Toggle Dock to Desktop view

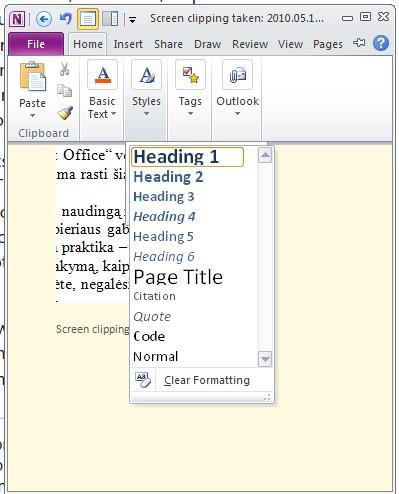point(110,19)
